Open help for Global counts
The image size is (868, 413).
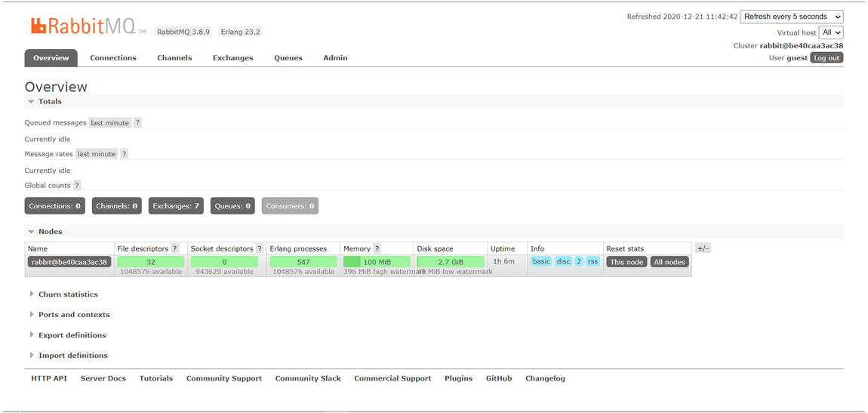point(77,186)
